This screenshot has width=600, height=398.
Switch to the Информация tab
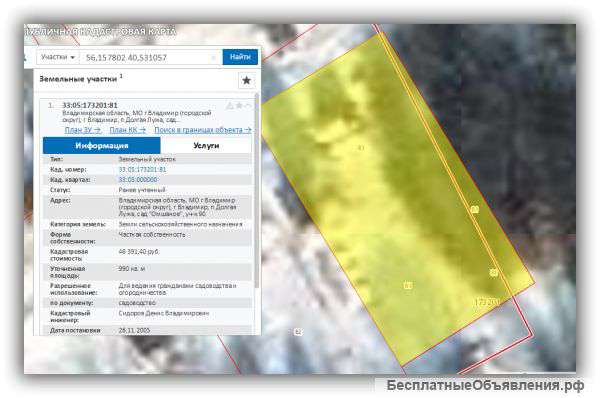pyautogui.click(x=101, y=145)
